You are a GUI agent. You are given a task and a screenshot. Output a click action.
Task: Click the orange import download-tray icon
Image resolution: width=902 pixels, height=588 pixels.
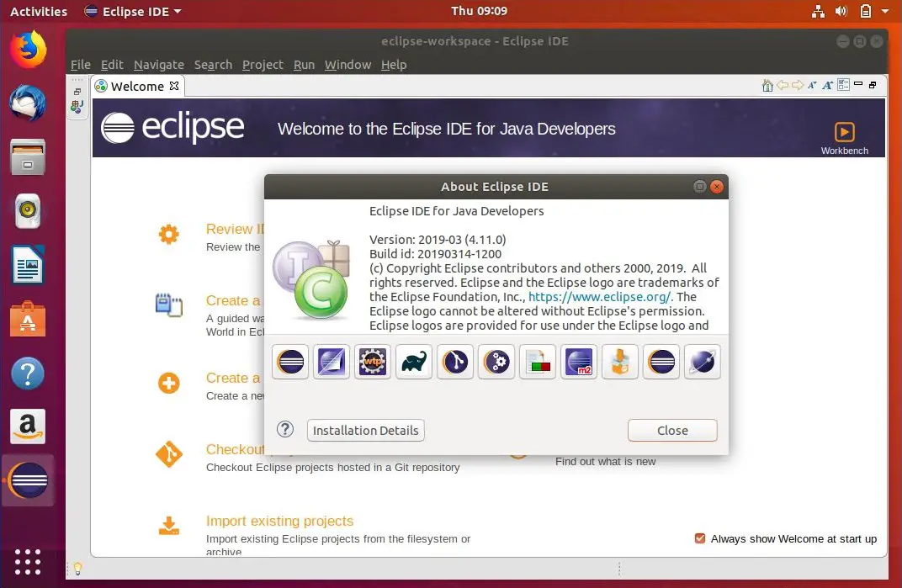pyautogui.click(x=168, y=526)
